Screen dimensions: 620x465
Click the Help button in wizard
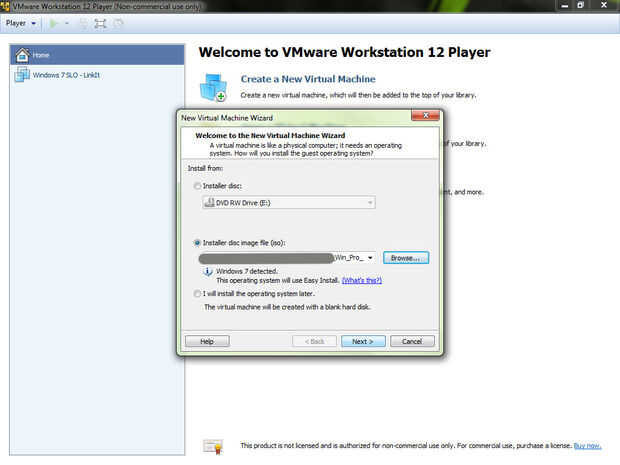207,341
